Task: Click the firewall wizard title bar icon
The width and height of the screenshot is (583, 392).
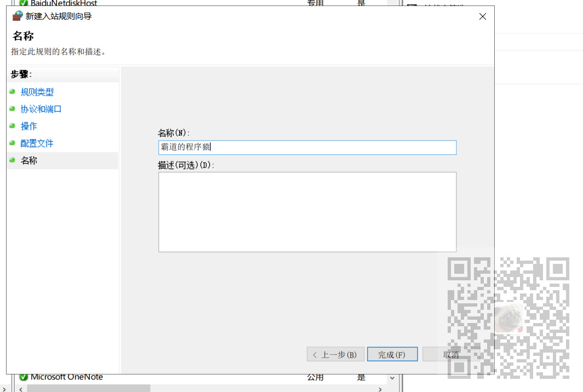Action: (18, 16)
